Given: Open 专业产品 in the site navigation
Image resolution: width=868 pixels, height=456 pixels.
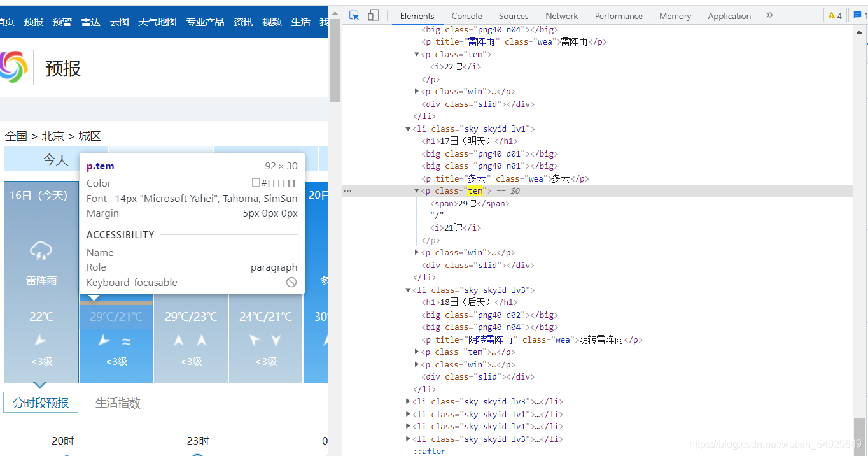Looking at the screenshot, I should click(205, 22).
